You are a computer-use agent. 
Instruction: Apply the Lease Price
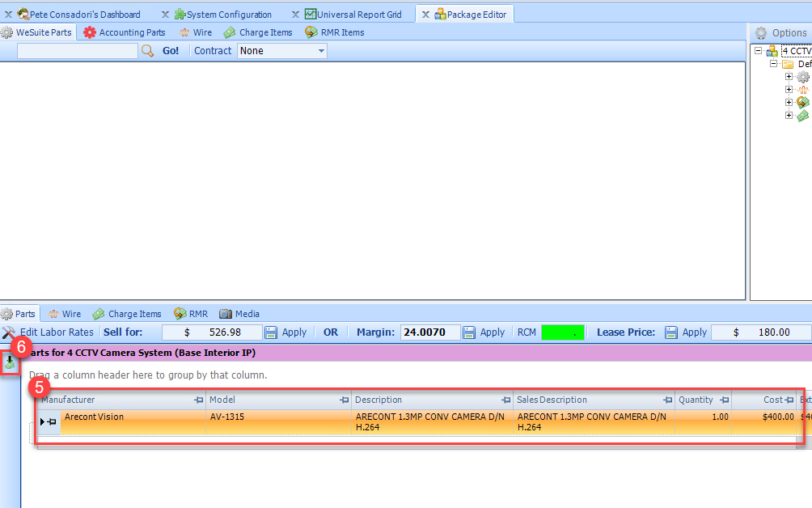686,332
